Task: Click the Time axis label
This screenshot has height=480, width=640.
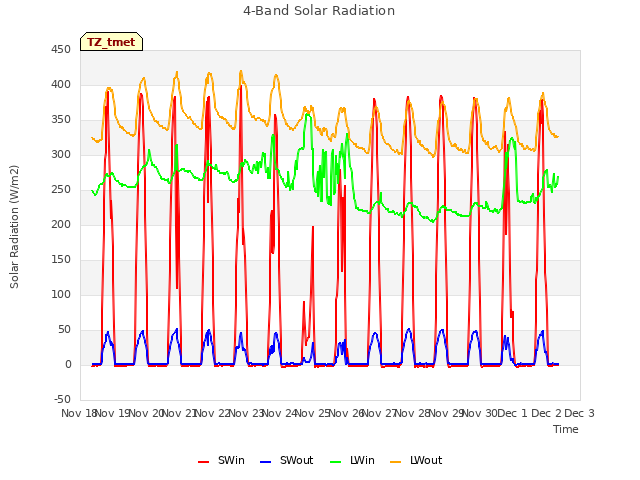Action: 566,429
